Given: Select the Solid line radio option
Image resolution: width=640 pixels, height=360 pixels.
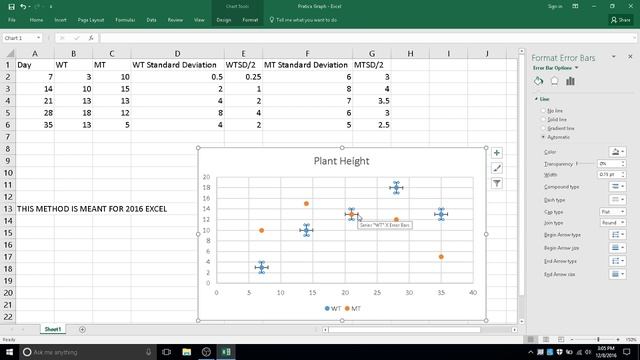Looking at the screenshot, I should click(x=543, y=120).
